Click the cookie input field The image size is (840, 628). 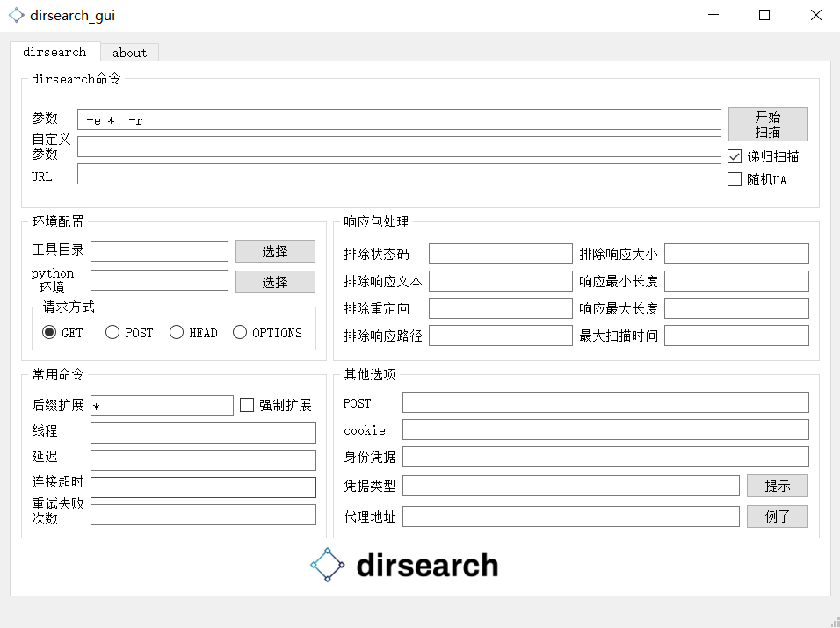pos(605,429)
